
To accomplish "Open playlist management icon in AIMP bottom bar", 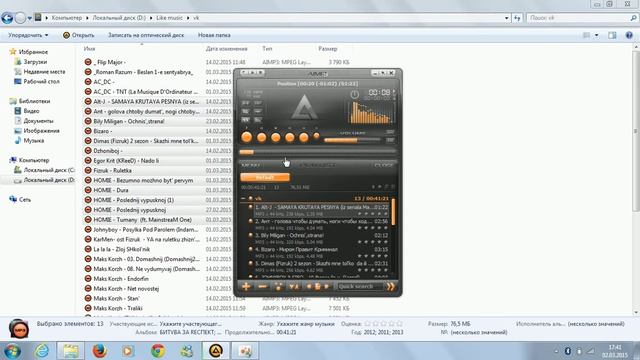I will (x=318, y=287).
